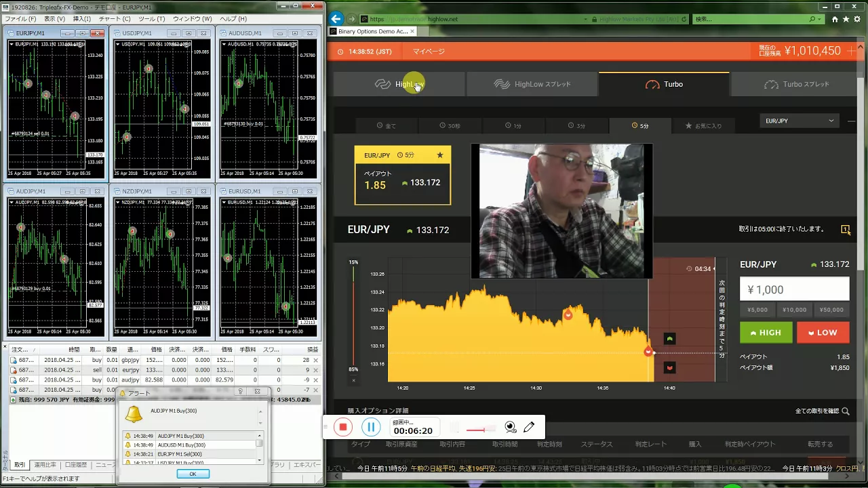Open マイページ link

click(x=429, y=52)
